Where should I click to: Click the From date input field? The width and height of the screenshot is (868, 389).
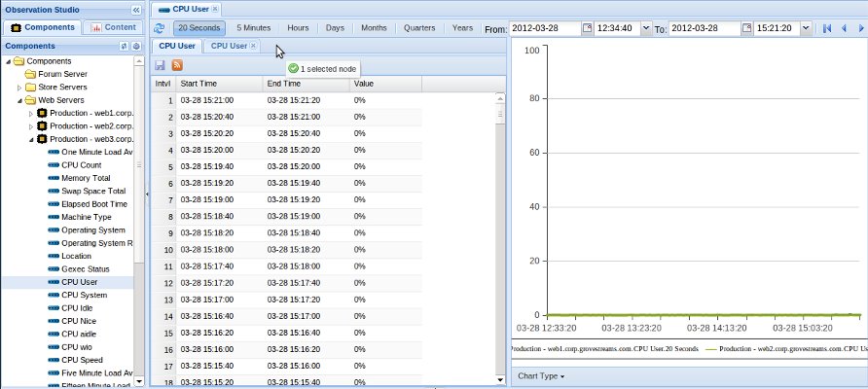[x=545, y=28]
